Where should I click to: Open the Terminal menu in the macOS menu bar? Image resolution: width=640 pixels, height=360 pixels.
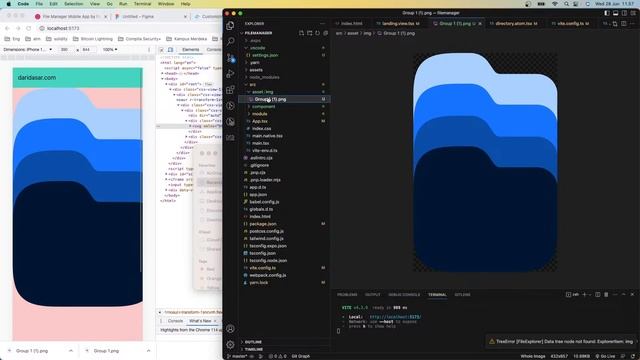142,4
